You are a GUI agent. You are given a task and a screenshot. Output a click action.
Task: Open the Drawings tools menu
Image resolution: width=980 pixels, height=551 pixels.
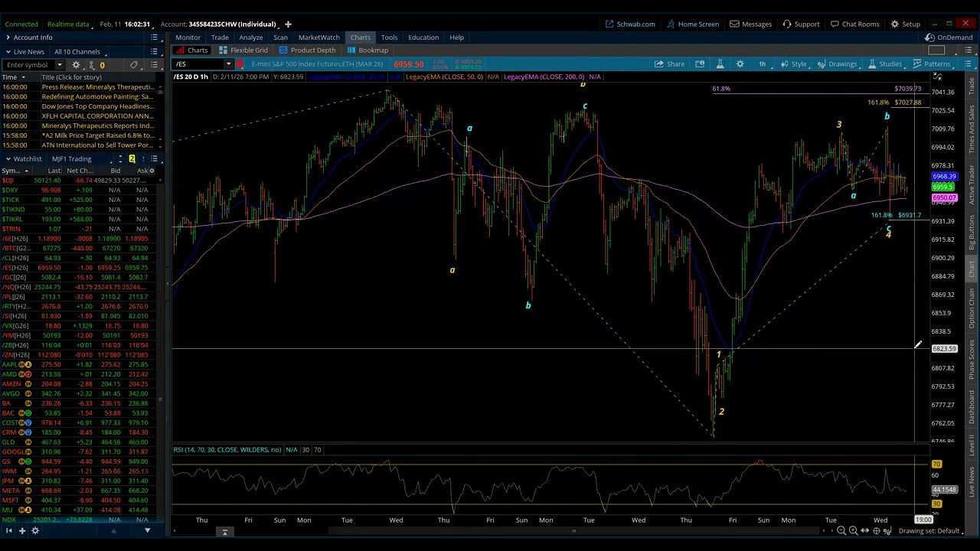coord(837,64)
